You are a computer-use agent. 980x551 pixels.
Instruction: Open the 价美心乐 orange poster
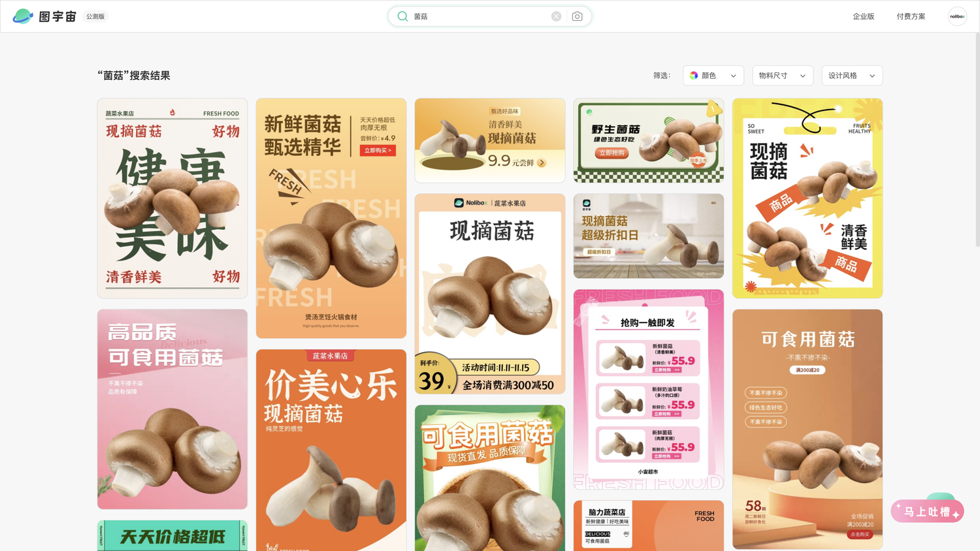point(331,450)
